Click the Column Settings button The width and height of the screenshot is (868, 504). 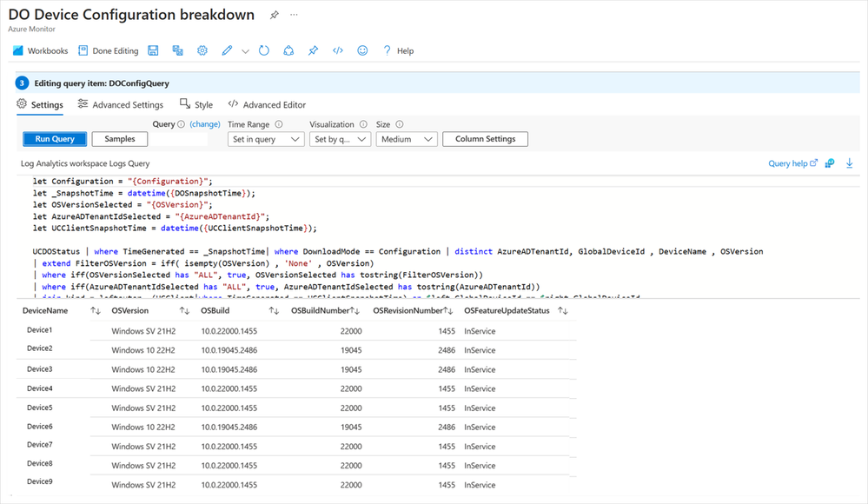[x=485, y=139]
